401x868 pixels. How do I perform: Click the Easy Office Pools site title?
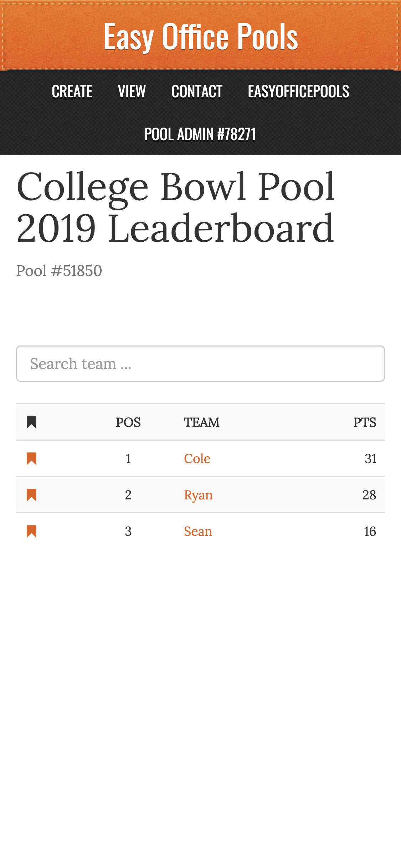pyautogui.click(x=201, y=36)
